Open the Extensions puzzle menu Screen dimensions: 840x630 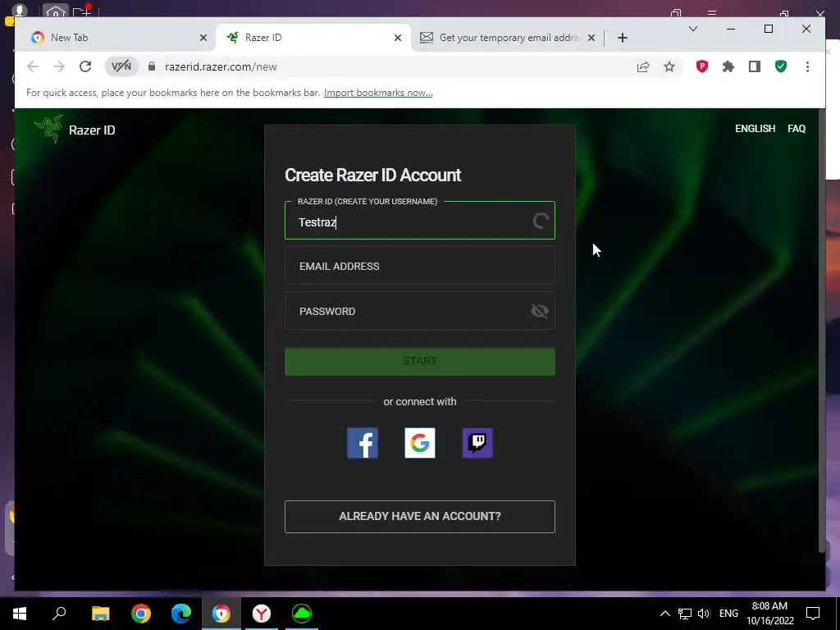pyautogui.click(x=728, y=66)
